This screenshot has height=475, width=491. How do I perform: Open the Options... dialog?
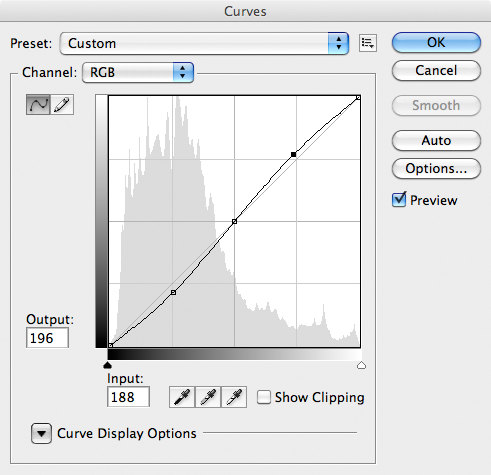click(436, 169)
